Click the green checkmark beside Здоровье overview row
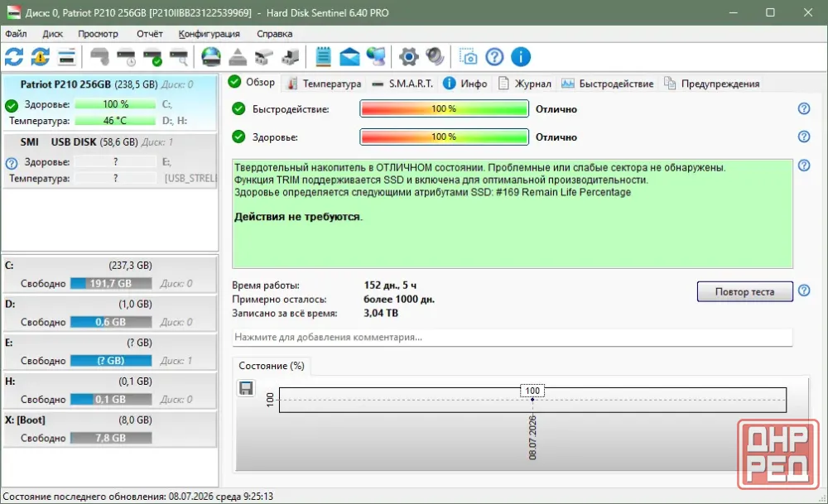Screen dimensions: 828x504 tap(238, 137)
